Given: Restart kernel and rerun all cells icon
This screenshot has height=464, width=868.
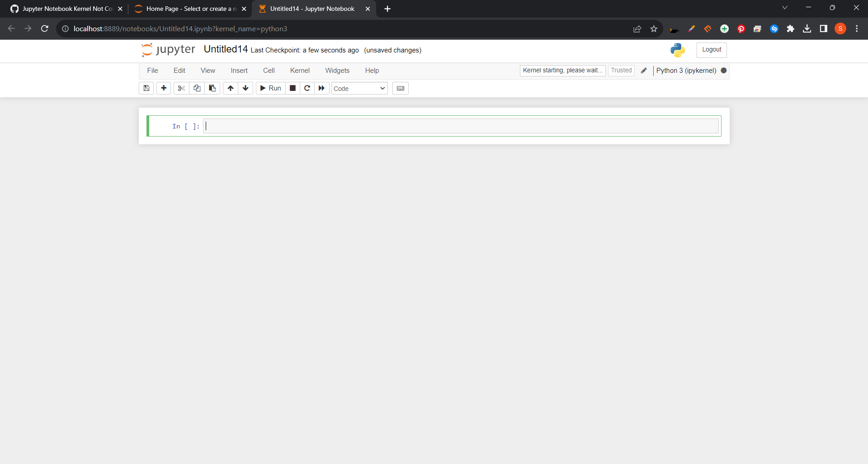Looking at the screenshot, I should pos(321,88).
